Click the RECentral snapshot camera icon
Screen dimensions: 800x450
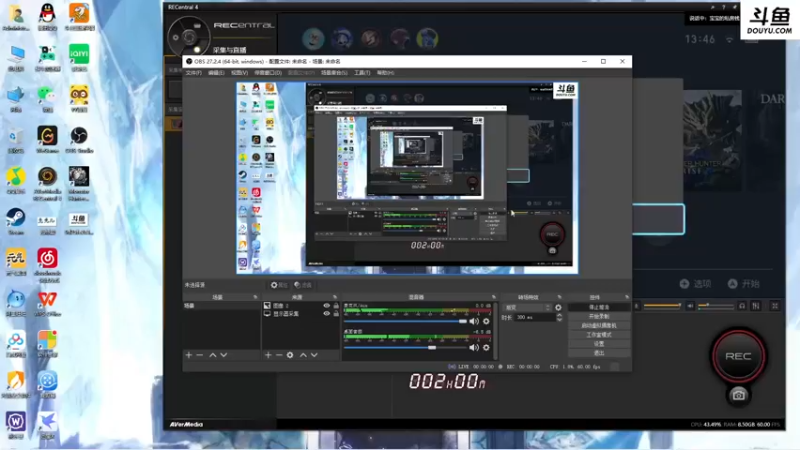[738, 395]
